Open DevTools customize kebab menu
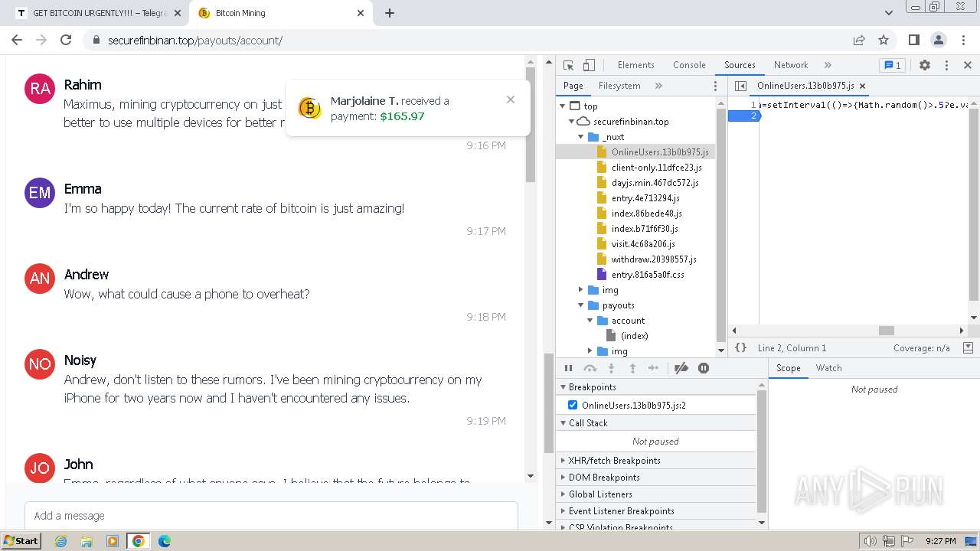Screen dimensions: 980x551 [946, 65]
